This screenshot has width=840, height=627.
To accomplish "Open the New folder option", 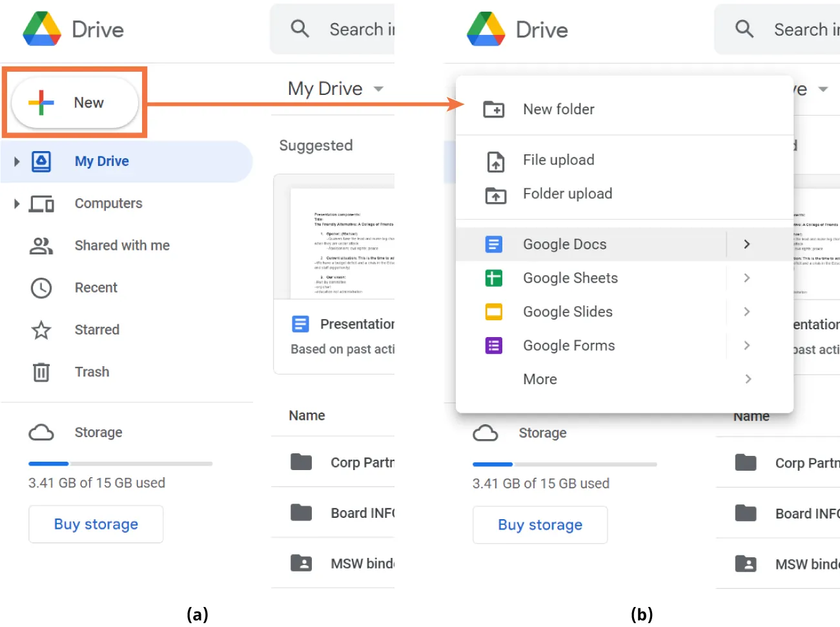I will [x=558, y=108].
